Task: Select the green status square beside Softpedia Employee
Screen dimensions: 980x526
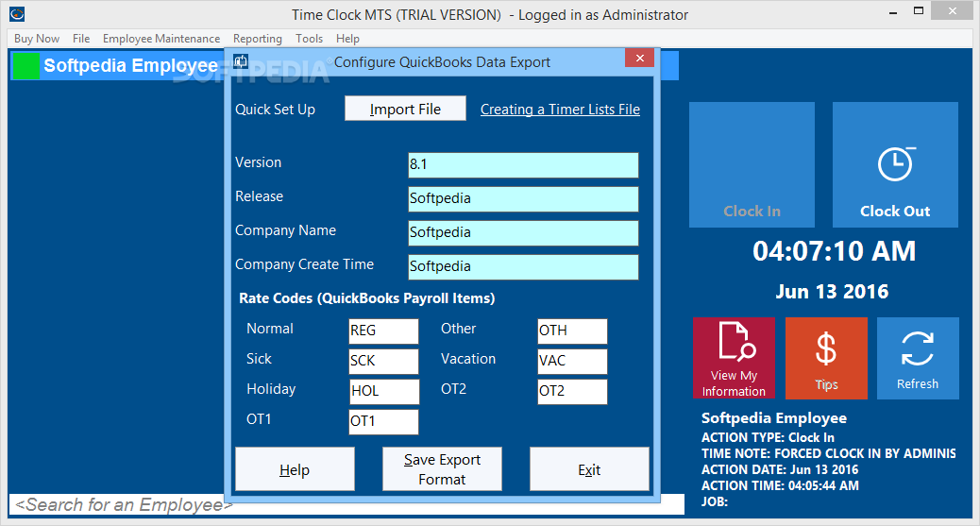Action: point(26,66)
